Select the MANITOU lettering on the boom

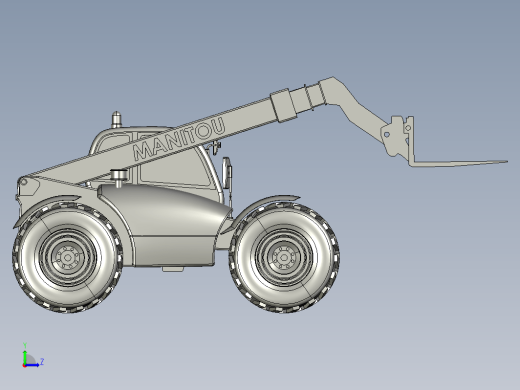(179, 139)
